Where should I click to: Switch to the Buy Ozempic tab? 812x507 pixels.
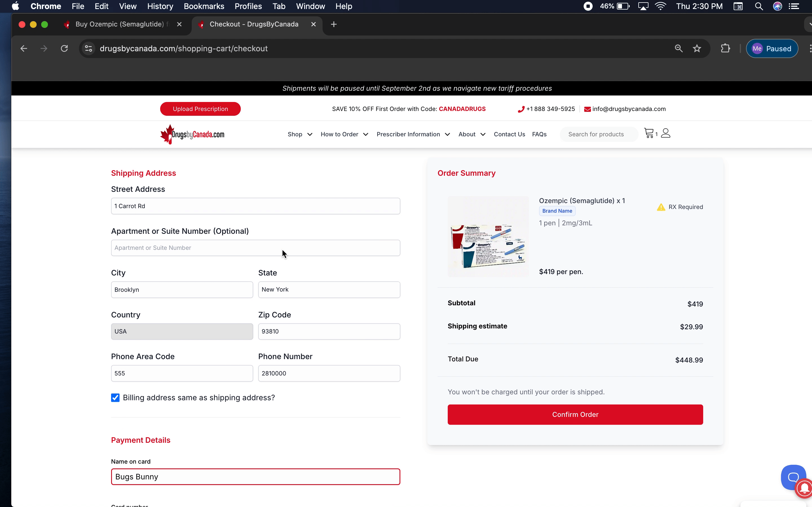[x=120, y=24]
